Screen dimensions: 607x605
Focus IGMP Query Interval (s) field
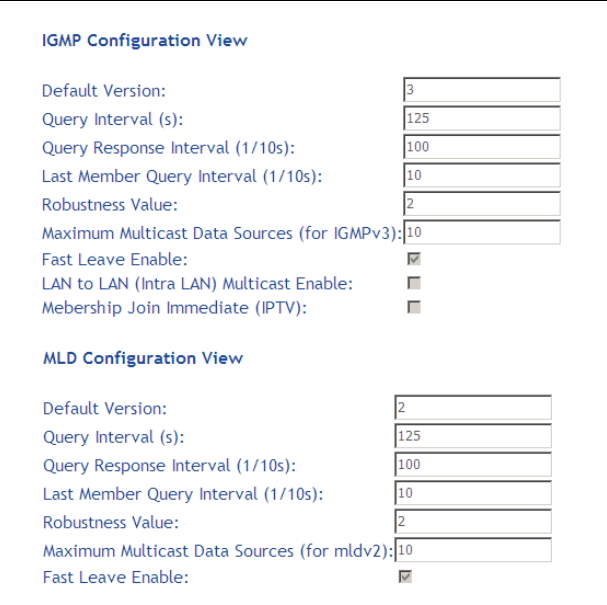pos(481,118)
